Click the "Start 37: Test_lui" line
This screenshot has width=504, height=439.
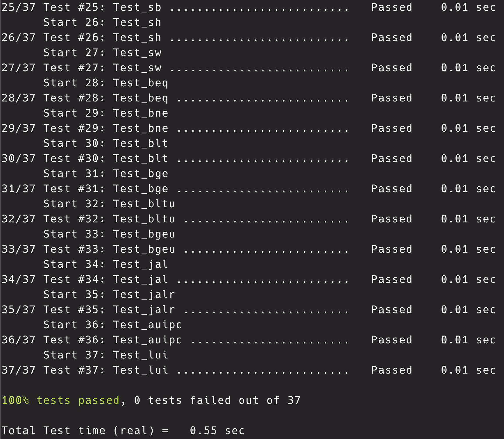pyautogui.click(x=106, y=355)
